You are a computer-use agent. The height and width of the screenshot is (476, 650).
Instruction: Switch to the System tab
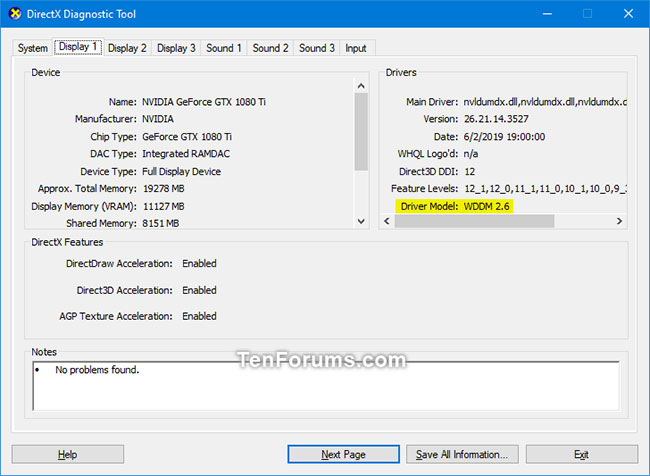32,48
